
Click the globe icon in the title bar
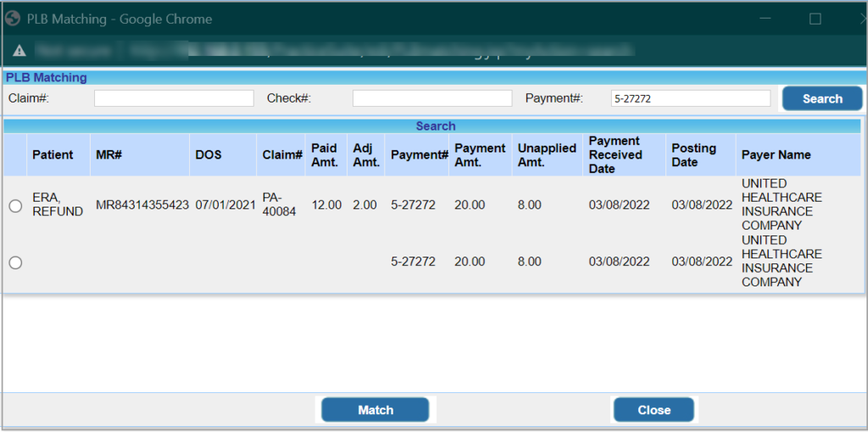coord(13,19)
